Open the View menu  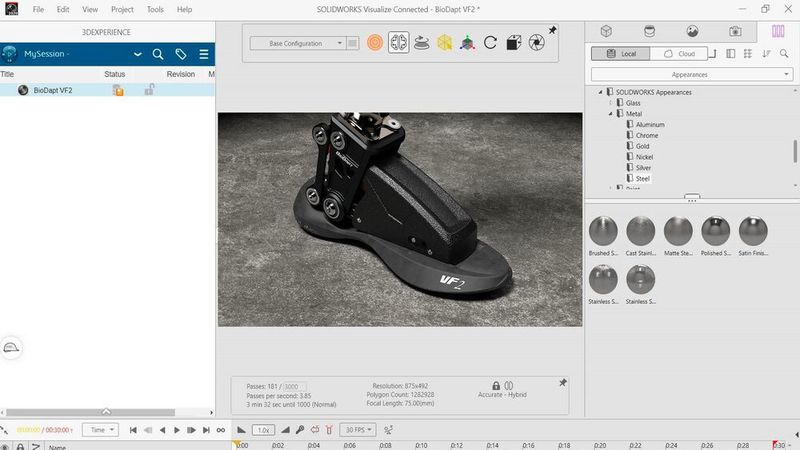coord(90,9)
